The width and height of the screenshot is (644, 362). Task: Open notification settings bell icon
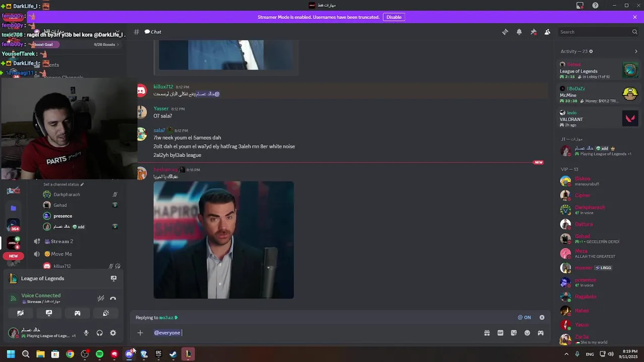pos(519,32)
